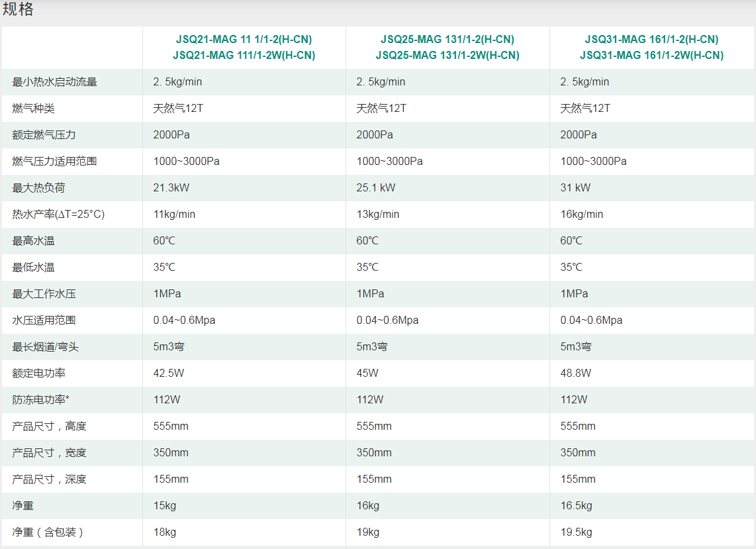Select the 19.5kg packaged weight cell
Image resolution: width=756 pixels, height=549 pixels.
coord(576,532)
